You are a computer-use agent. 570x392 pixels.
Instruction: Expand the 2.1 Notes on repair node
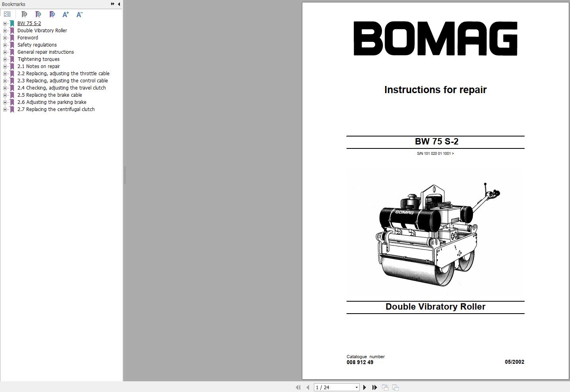pos(5,66)
